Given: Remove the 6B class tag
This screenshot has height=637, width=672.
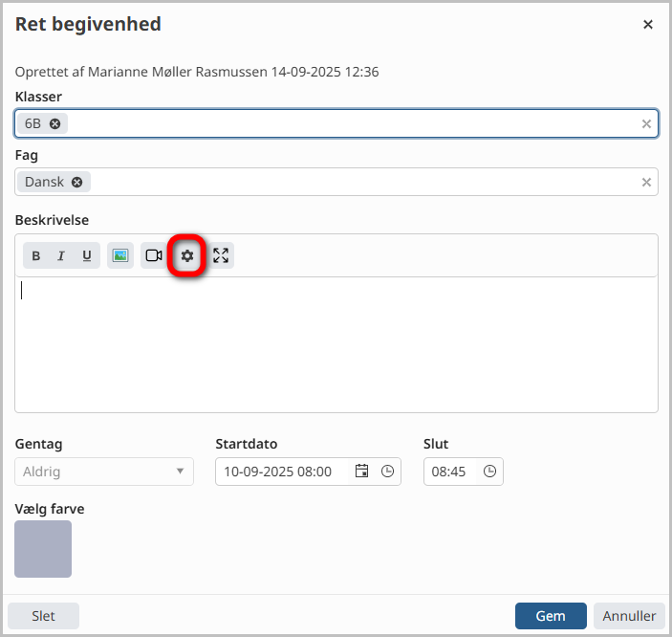Looking at the screenshot, I should tap(54, 124).
